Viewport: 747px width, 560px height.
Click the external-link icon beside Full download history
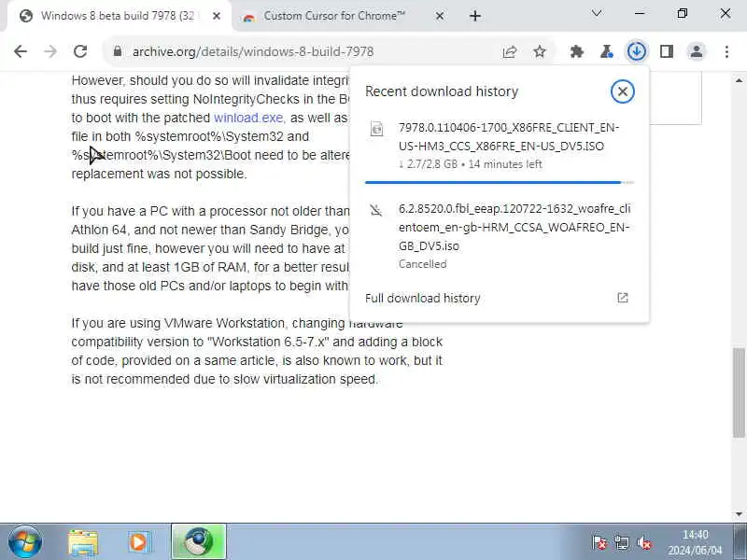tap(623, 298)
